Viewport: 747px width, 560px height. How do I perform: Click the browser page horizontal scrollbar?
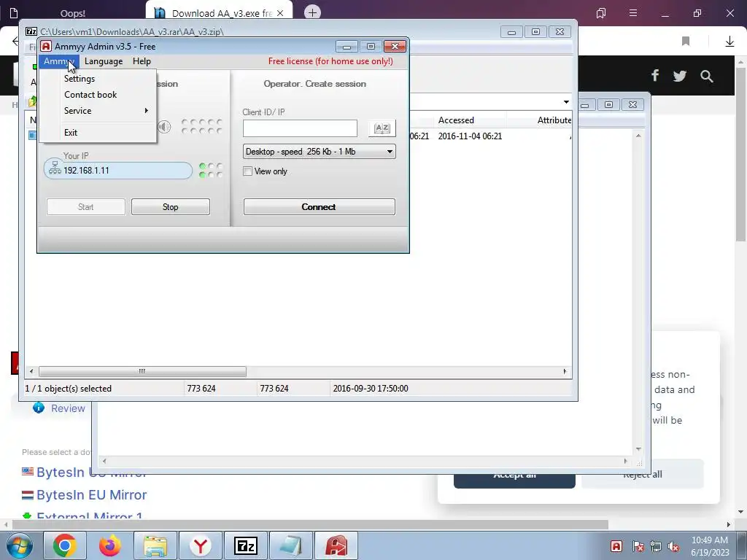click(310, 524)
